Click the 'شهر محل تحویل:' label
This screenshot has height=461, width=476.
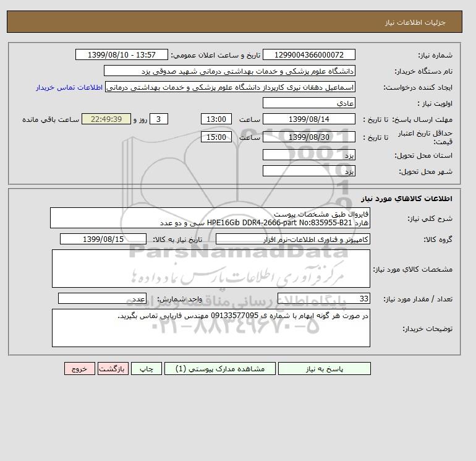point(425,171)
